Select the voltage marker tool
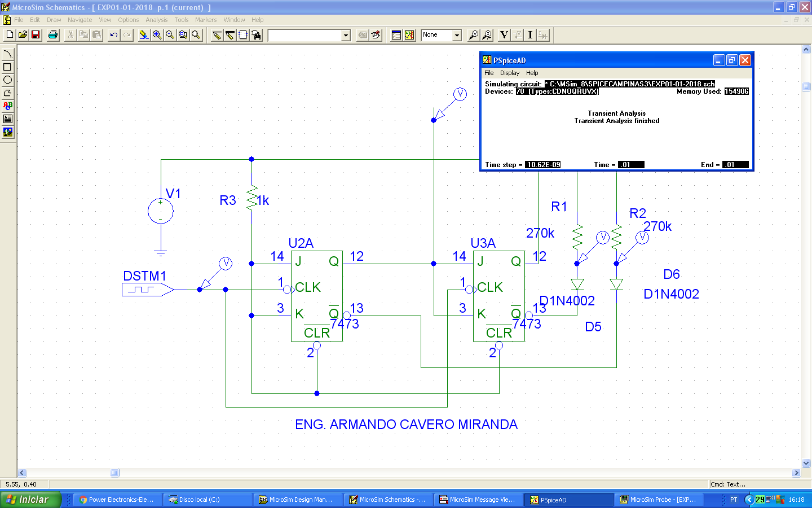 click(504, 34)
